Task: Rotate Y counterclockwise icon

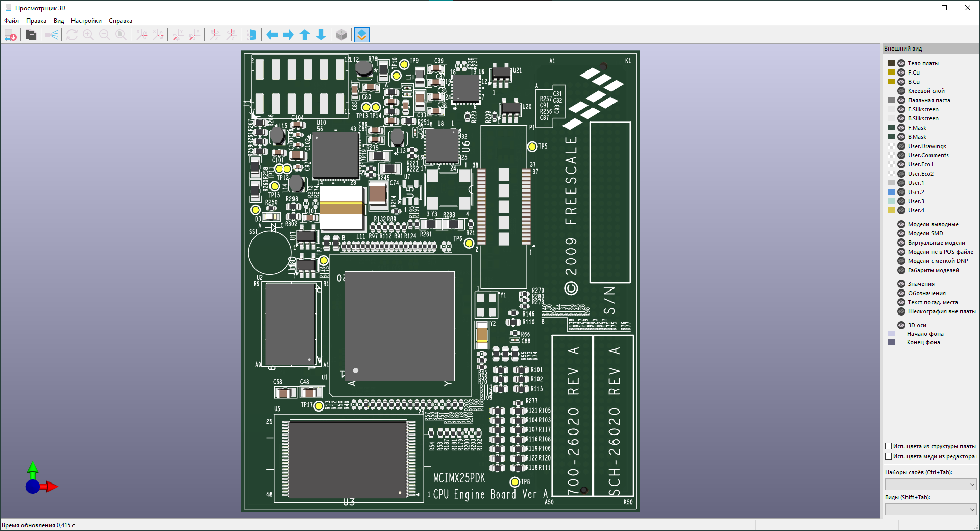Action: pos(194,35)
